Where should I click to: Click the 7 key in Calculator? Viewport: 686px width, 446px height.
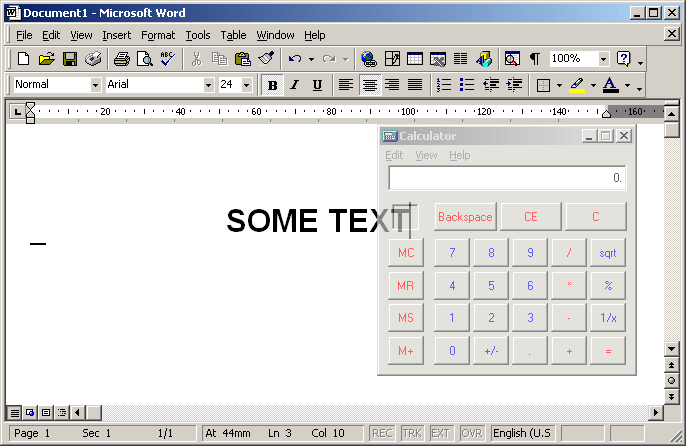(452, 253)
